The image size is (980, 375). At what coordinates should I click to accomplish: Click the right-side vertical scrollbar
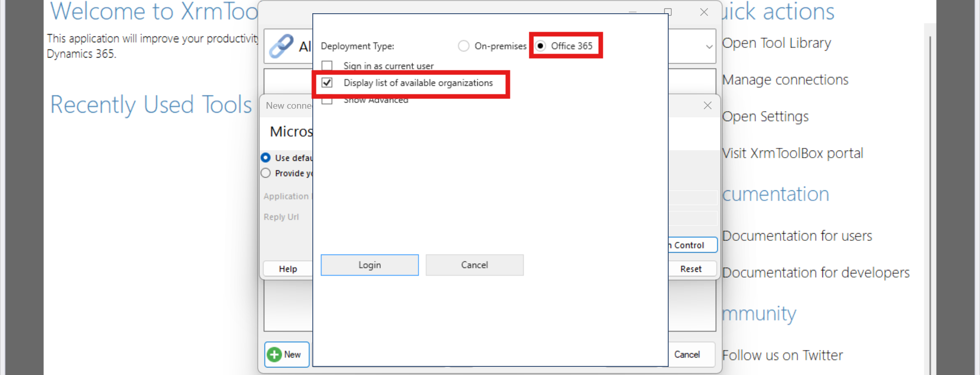tap(930, 204)
